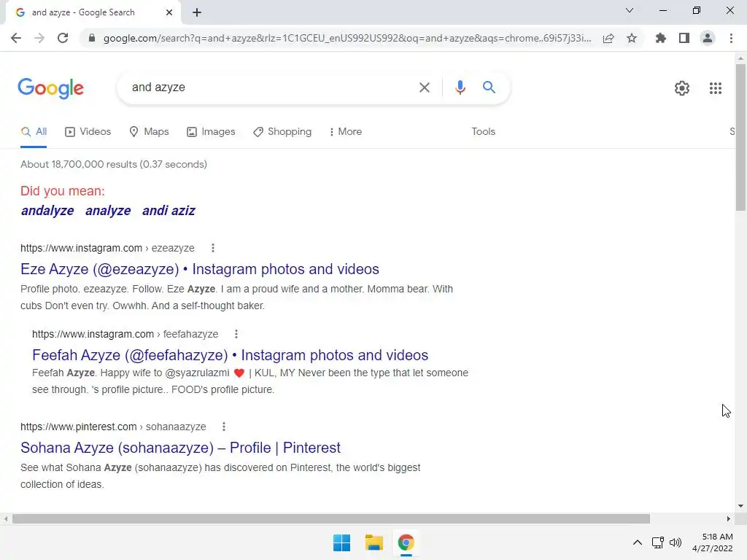Open a new browser tab
The width and height of the screenshot is (747, 560).
tap(197, 12)
